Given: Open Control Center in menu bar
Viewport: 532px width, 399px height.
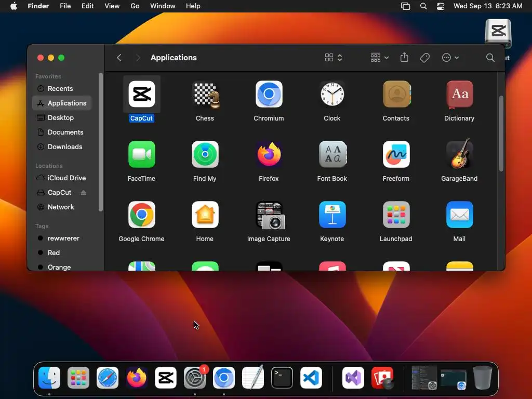Looking at the screenshot, I should 441,6.
